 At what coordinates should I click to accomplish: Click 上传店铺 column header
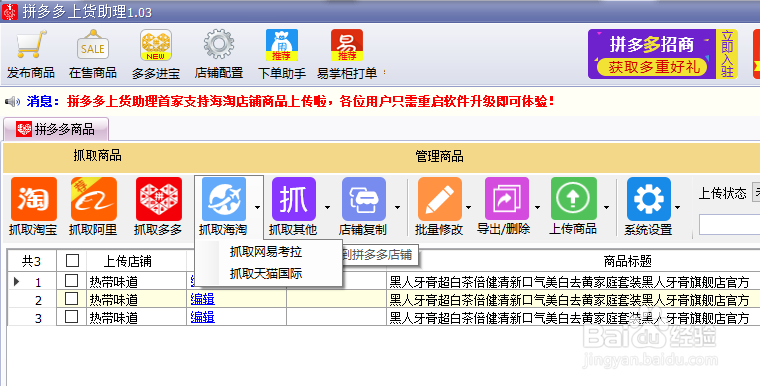coord(127,261)
